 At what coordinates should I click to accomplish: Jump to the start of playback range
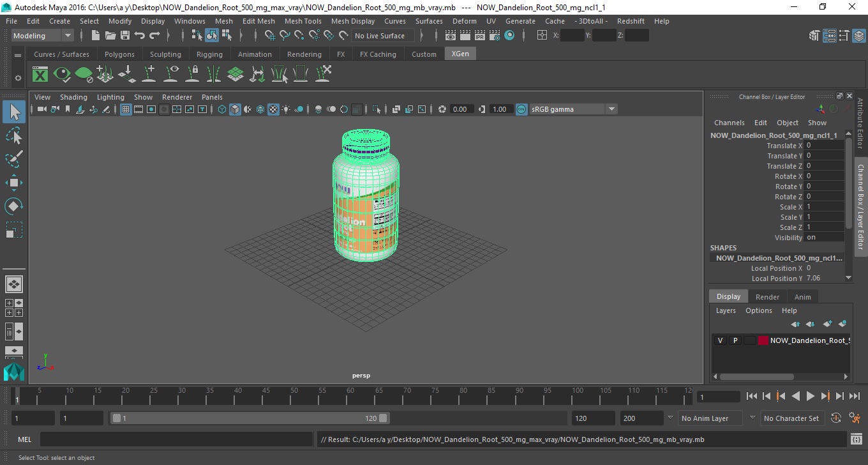pos(752,396)
